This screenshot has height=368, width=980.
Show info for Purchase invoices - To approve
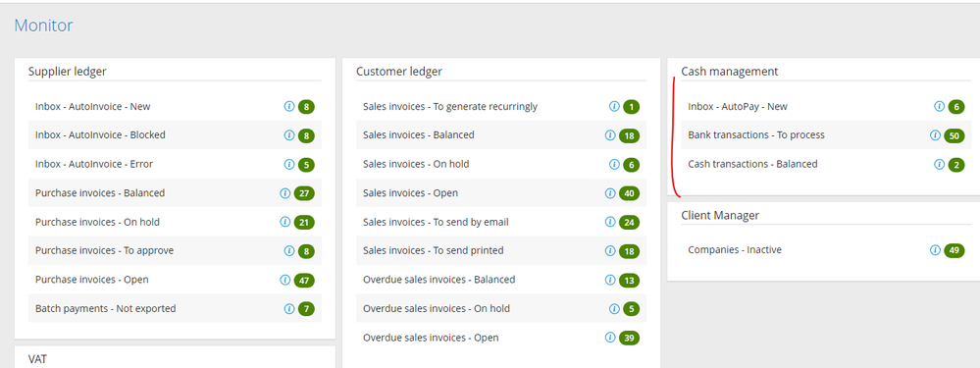[x=288, y=250]
